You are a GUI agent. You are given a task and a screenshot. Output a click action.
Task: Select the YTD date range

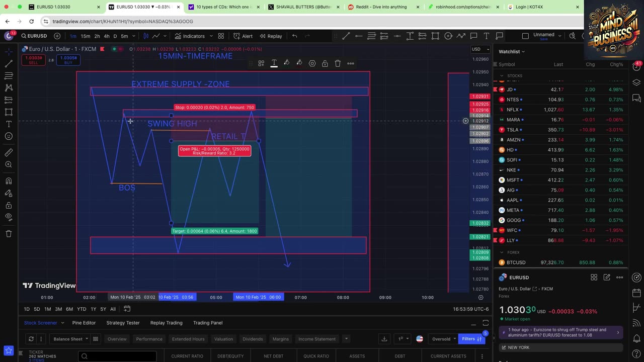coord(82,309)
